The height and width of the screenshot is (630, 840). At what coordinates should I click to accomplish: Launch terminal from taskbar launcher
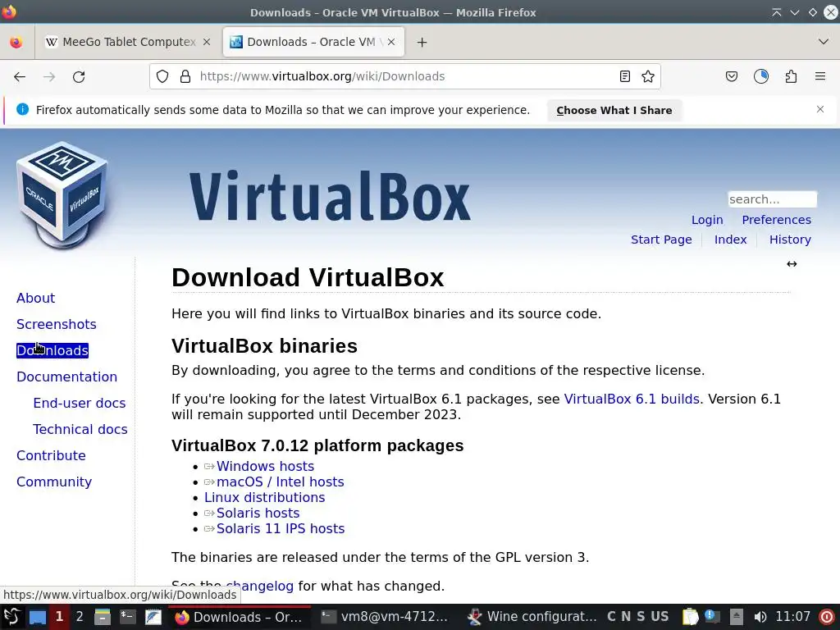pos(127,617)
